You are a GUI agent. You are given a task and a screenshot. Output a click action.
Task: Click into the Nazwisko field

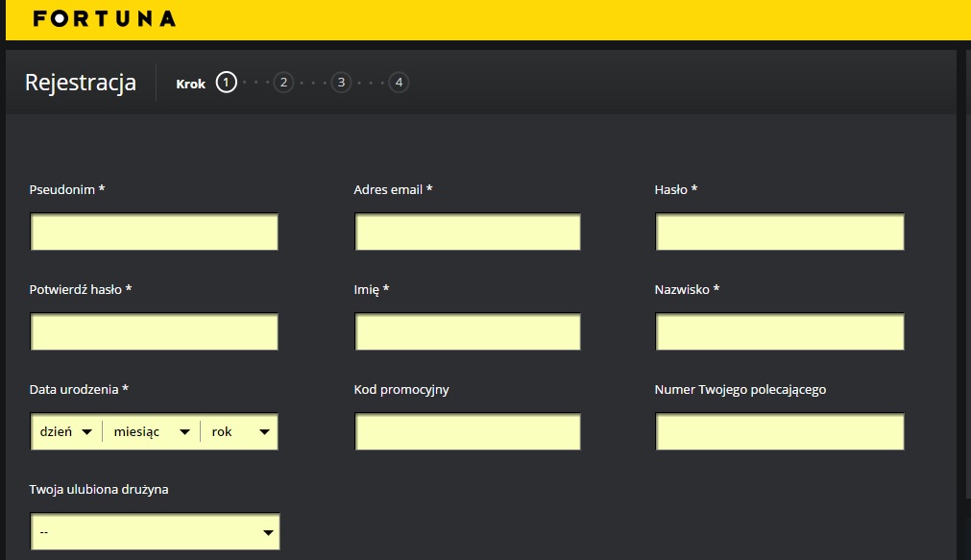point(780,332)
